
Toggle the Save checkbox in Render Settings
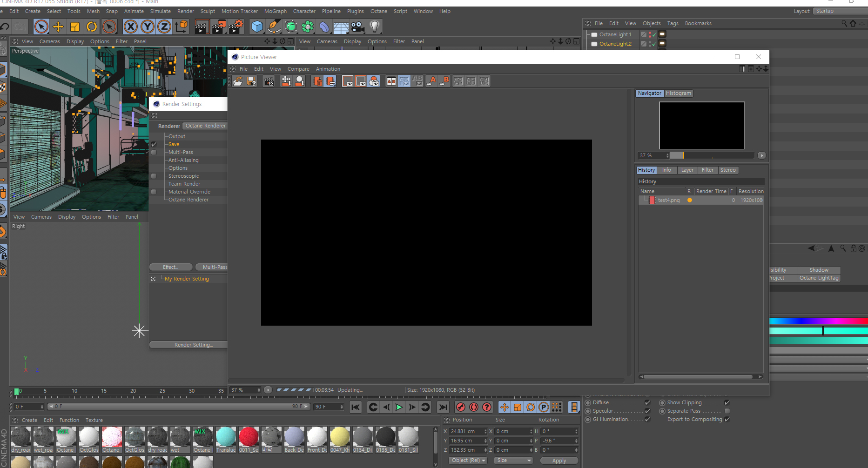tap(154, 144)
